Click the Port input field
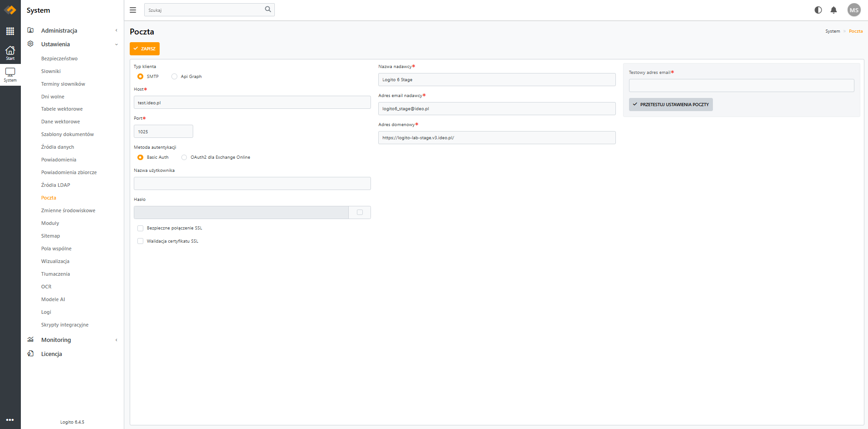Screen dimensions: 868x429 pyautogui.click(x=163, y=132)
